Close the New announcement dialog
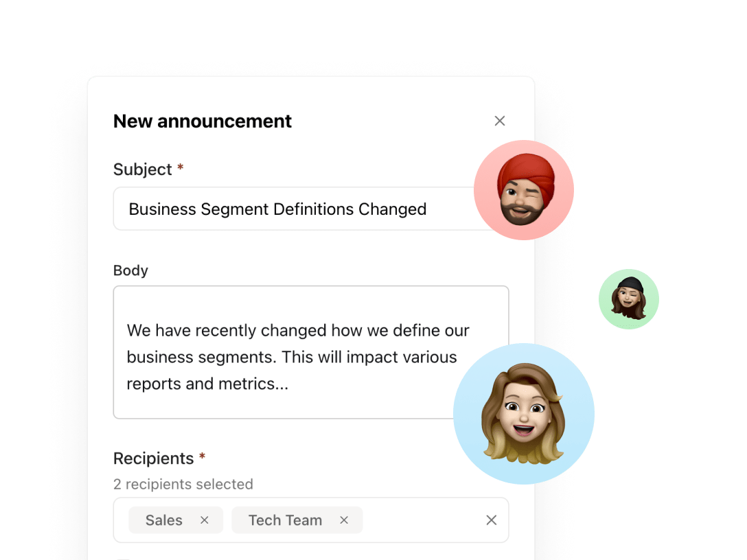This screenshot has height=560, width=747. pos(499,121)
